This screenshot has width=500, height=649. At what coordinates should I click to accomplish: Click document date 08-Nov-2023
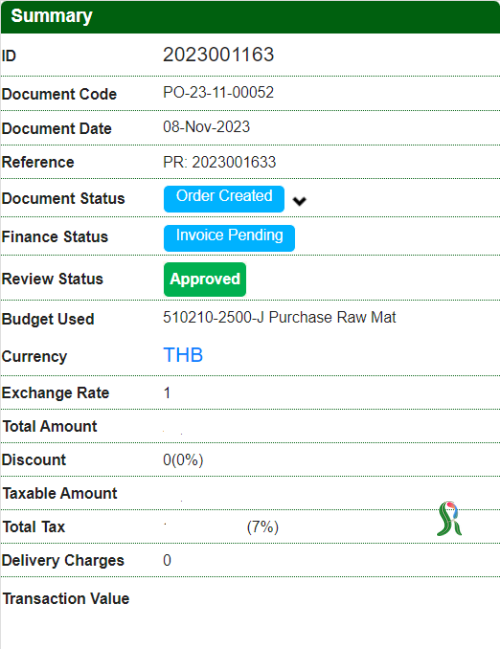(x=207, y=127)
